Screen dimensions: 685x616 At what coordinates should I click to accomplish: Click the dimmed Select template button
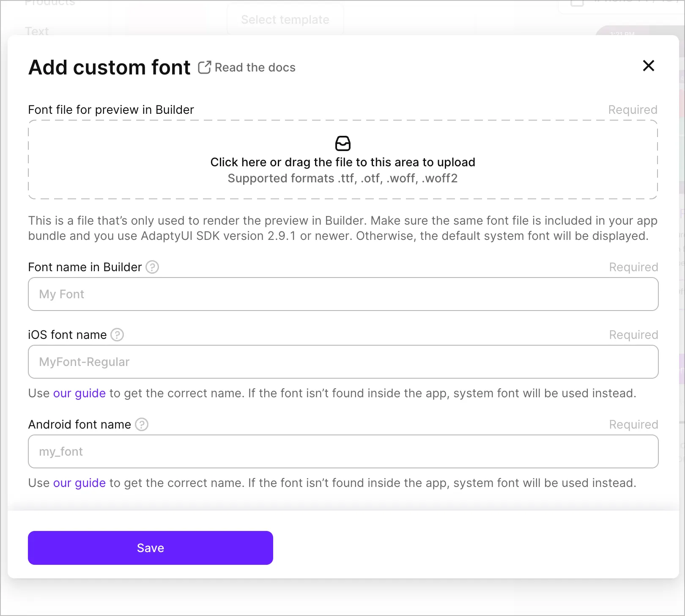(x=285, y=19)
